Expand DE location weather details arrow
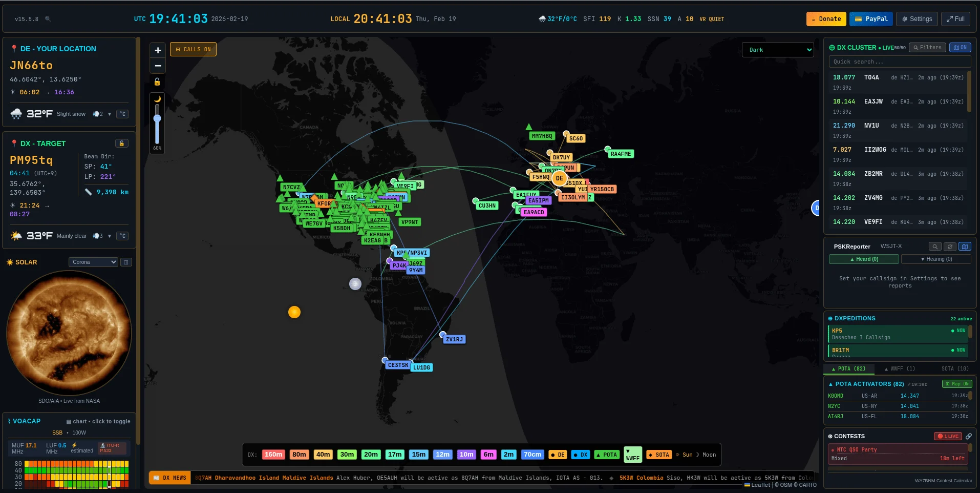The height and width of the screenshot is (493, 980). pyautogui.click(x=110, y=114)
